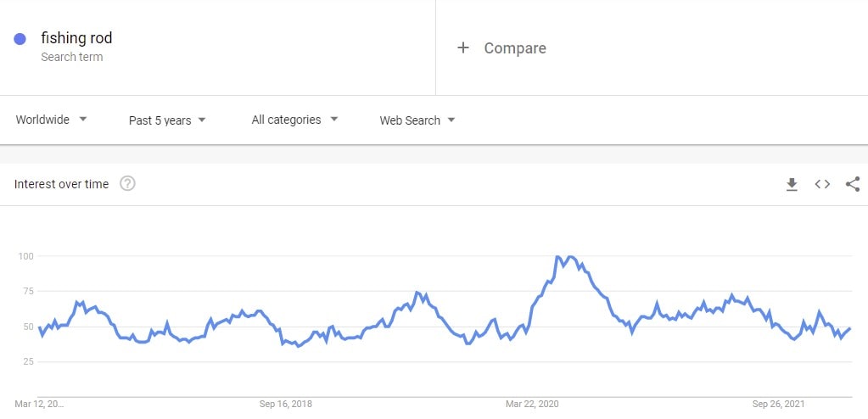Click the plus icon beside Compare
868x419 pixels.
[462, 48]
